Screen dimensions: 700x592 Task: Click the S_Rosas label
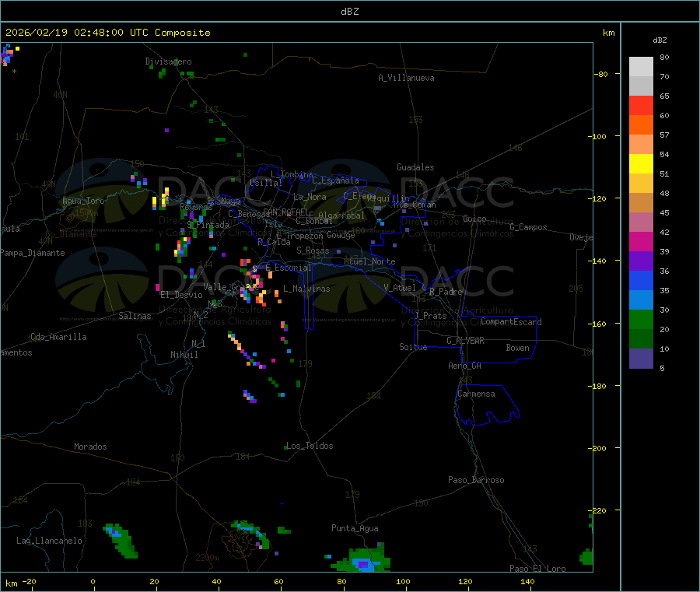tap(313, 250)
